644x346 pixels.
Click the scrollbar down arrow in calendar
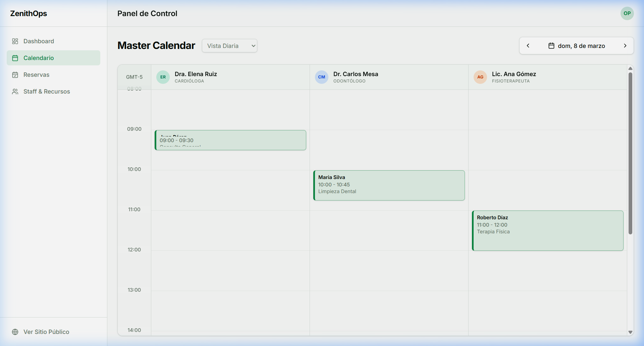630,332
